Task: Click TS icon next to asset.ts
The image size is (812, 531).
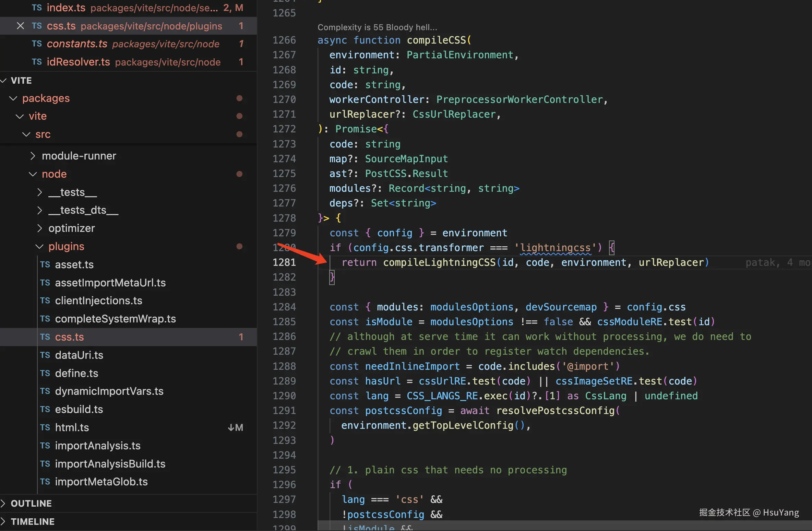Action: click(x=45, y=264)
